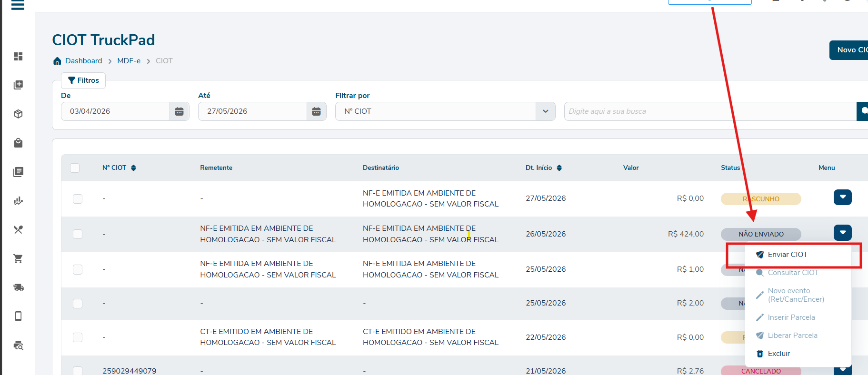Screen dimensions: 868x375
Task: Select checkbox for the R$ 2,00 row
Action: (78, 303)
